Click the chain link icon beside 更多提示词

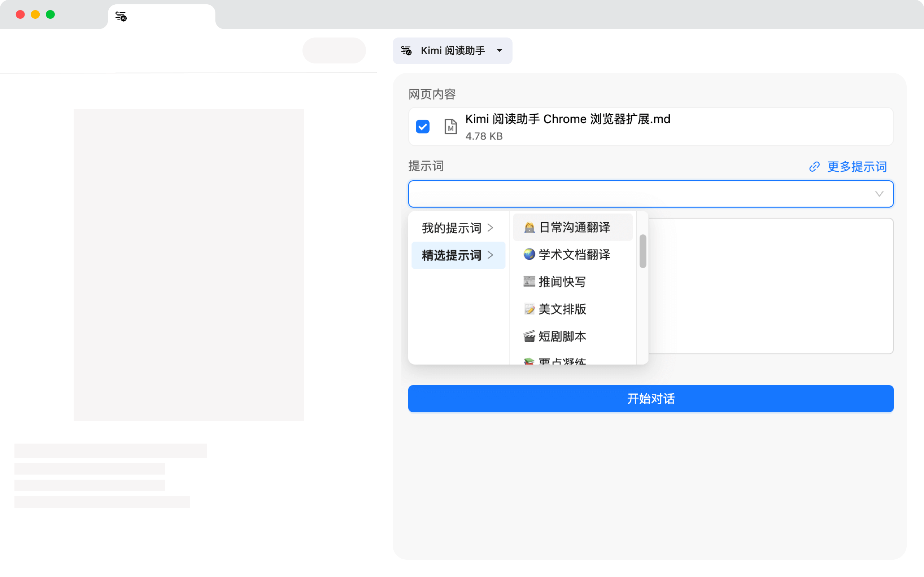point(815,167)
